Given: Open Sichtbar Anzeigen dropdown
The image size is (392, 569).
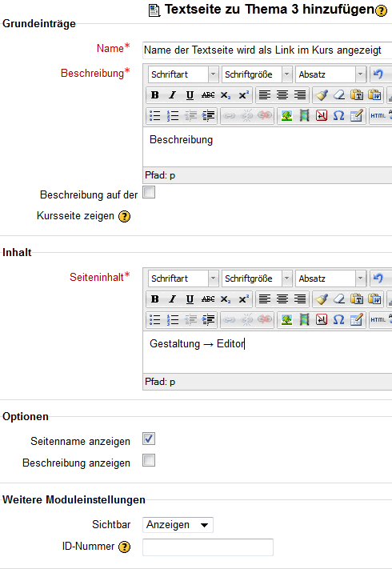Looking at the screenshot, I should point(178,525).
